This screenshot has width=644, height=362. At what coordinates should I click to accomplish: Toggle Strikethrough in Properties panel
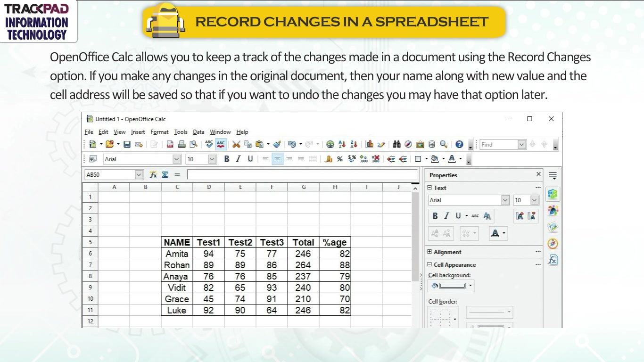point(475,216)
